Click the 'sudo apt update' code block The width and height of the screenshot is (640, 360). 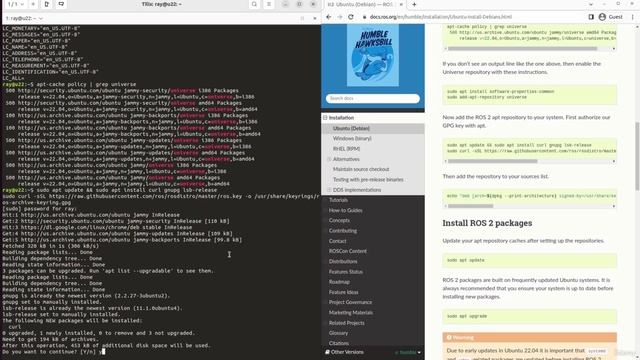[529, 260]
